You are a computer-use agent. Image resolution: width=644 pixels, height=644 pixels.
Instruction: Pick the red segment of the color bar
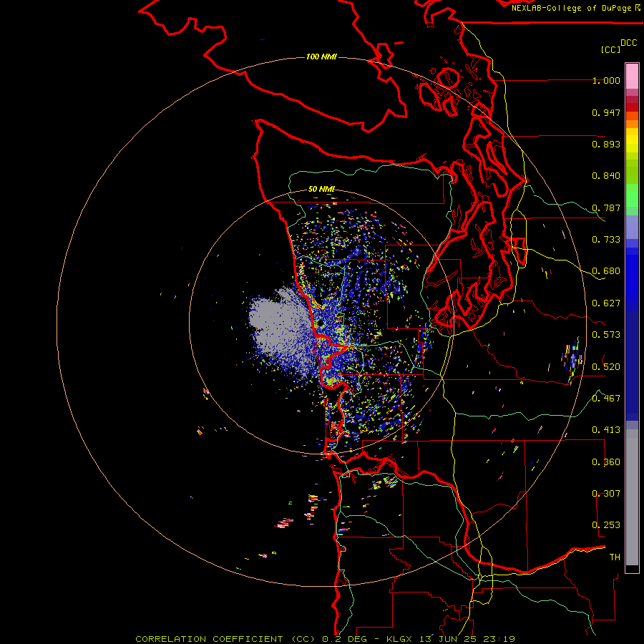(x=632, y=107)
